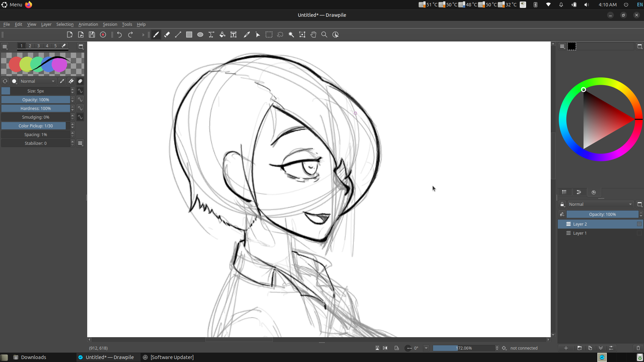Toggle the Layer 1 checkbox
The height and width of the screenshot is (362, 644).
[639, 233]
